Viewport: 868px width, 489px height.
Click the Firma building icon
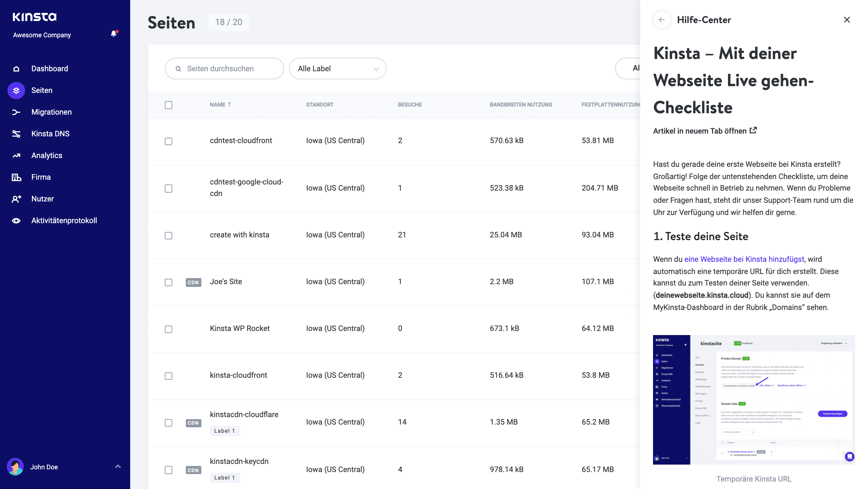point(16,177)
